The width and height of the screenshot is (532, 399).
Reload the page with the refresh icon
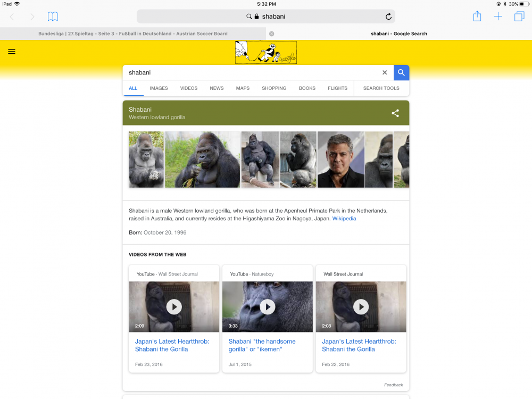click(x=388, y=16)
